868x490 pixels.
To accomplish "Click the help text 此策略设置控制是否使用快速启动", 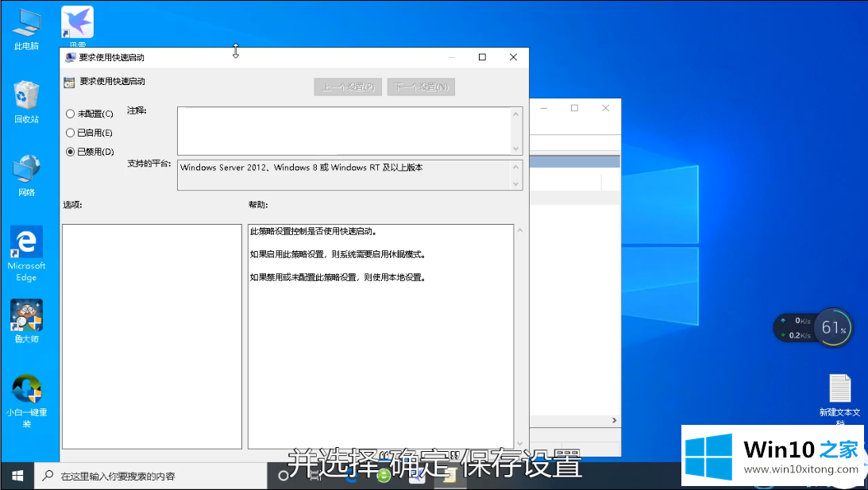I will click(x=314, y=231).
